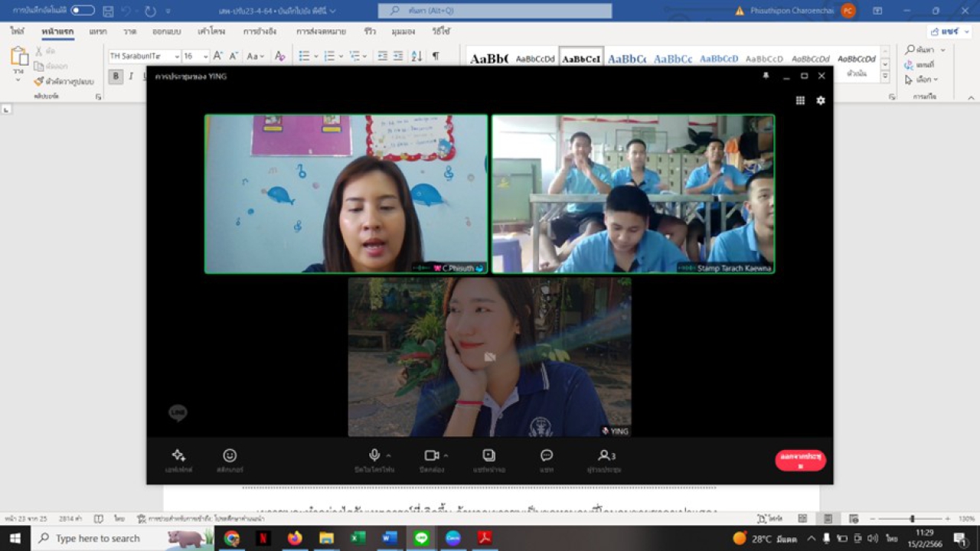
Task: Open the Word Insert tab
Action: (98, 31)
